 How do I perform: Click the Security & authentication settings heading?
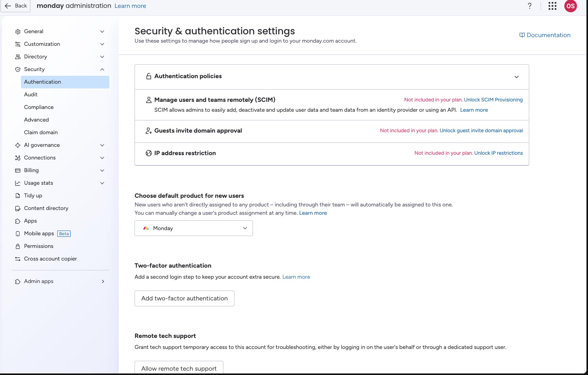tap(215, 31)
